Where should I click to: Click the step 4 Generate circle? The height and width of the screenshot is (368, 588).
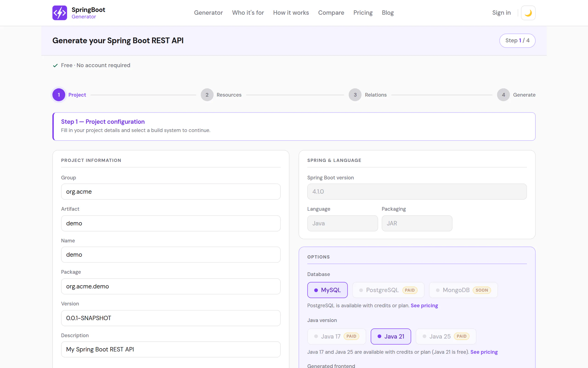coord(503,95)
